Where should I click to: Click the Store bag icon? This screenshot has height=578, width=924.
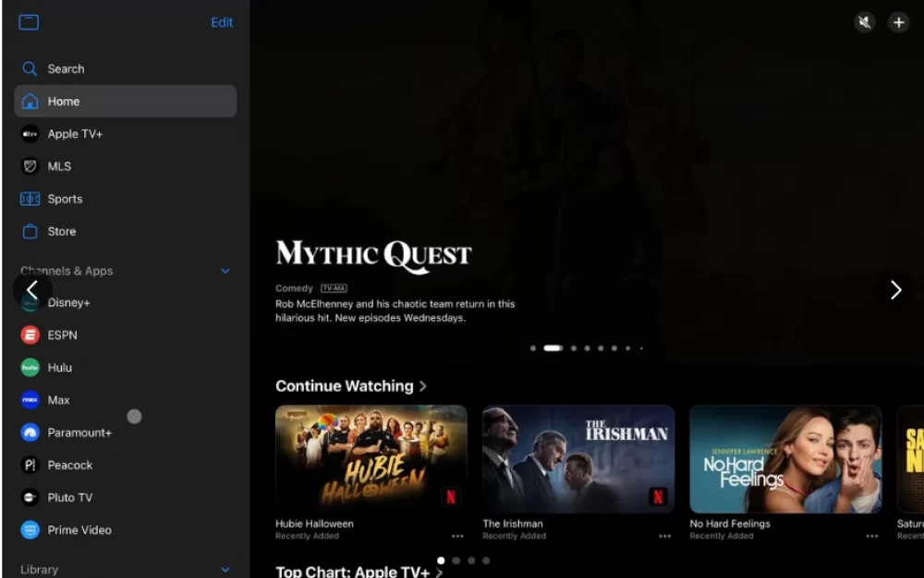(x=30, y=231)
